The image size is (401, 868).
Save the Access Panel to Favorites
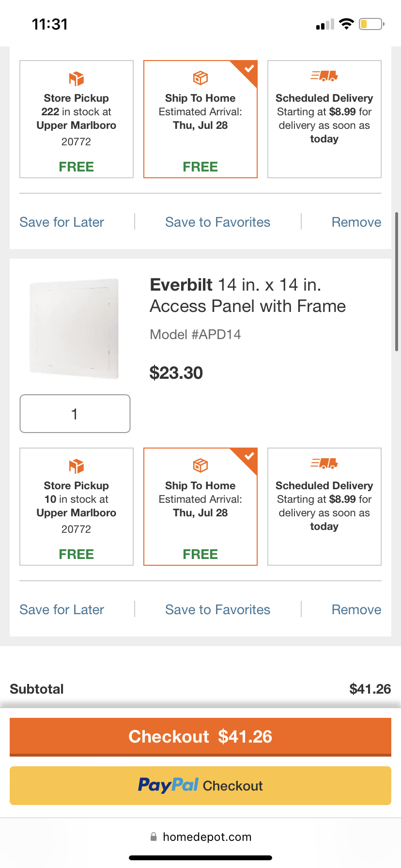pos(217,609)
